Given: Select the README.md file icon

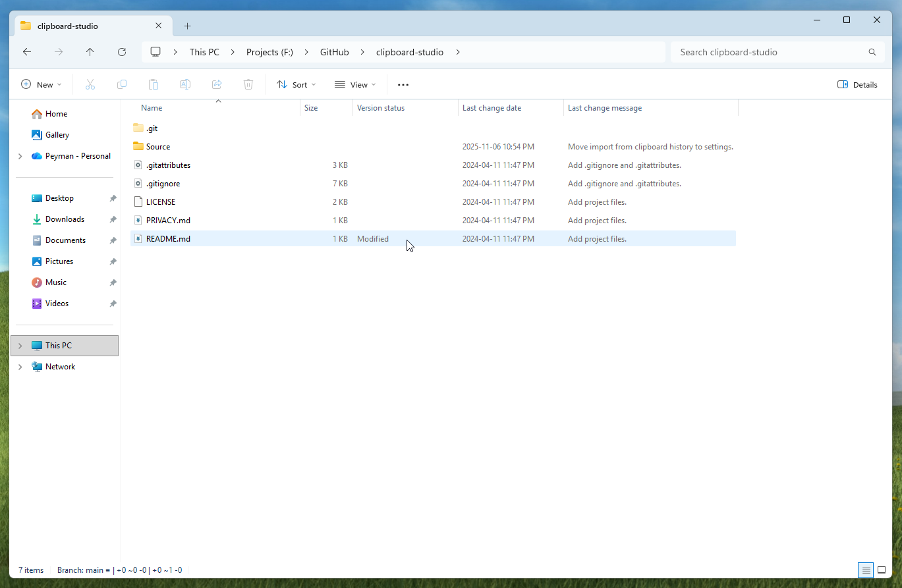Looking at the screenshot, I should click(138, 238).
